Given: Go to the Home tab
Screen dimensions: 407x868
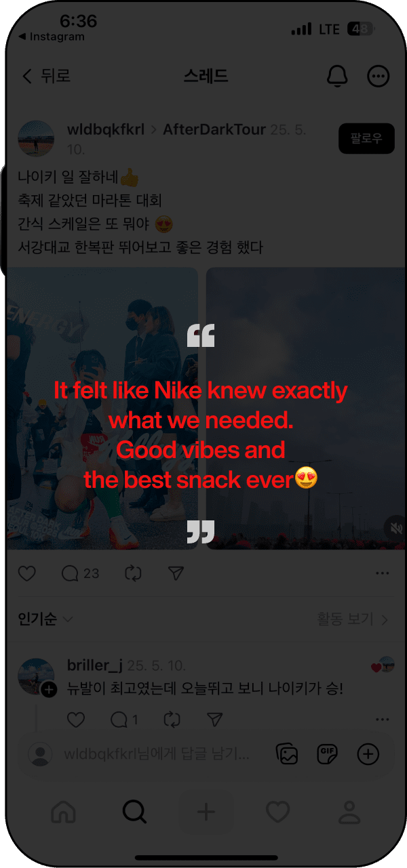Looking at the screenshot, I should pos(64,811).
